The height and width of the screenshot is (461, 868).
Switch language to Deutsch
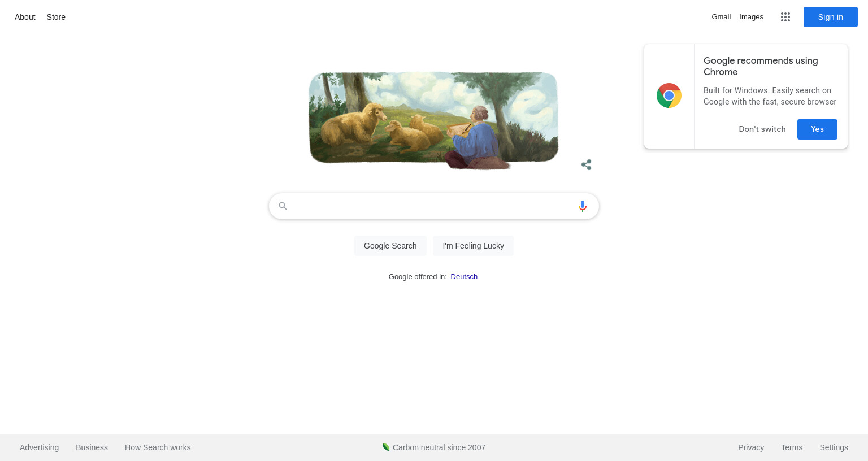[464, 276]
